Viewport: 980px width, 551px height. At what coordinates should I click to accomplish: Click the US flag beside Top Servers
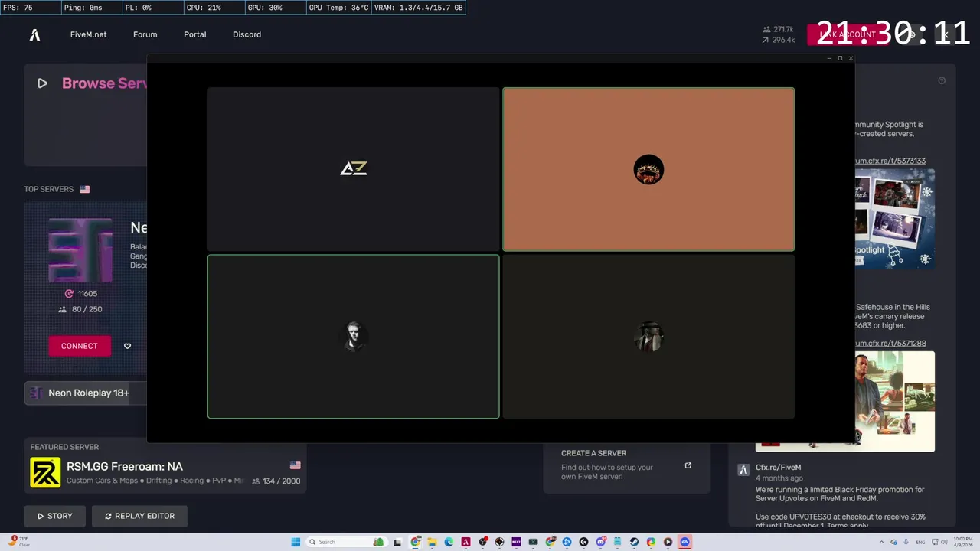click(x=84, y=189)
